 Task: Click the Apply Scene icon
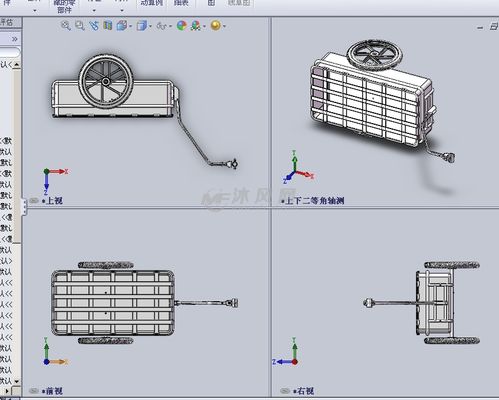tap(196, 26)
